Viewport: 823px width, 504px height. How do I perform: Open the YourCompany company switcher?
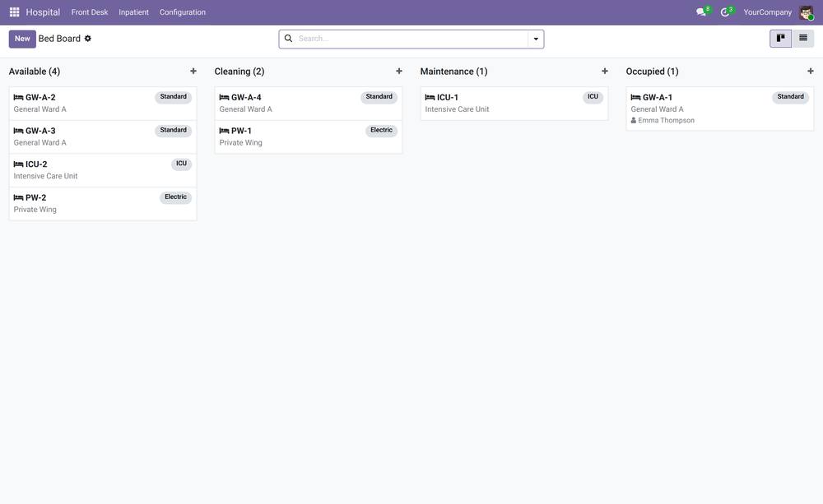pos(767,12)
